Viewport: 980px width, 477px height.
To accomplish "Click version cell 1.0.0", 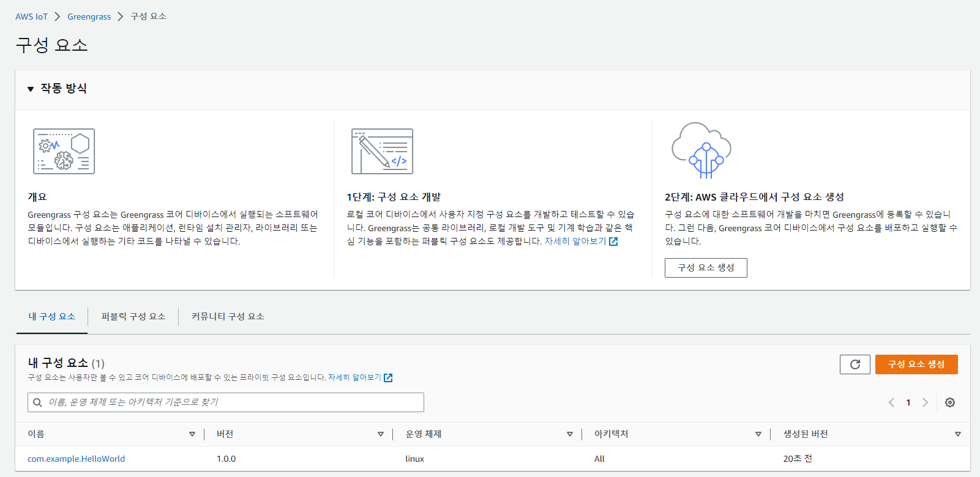I will coord(226,459).
